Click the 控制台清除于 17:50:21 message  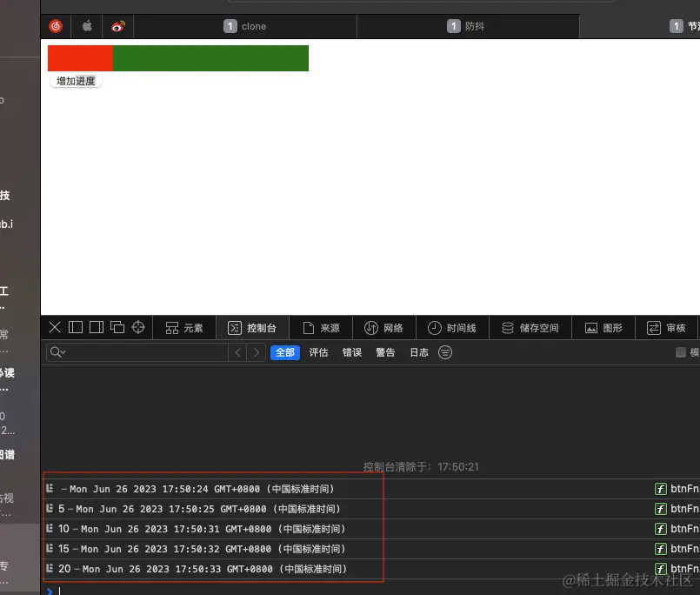tap(421, 467)
